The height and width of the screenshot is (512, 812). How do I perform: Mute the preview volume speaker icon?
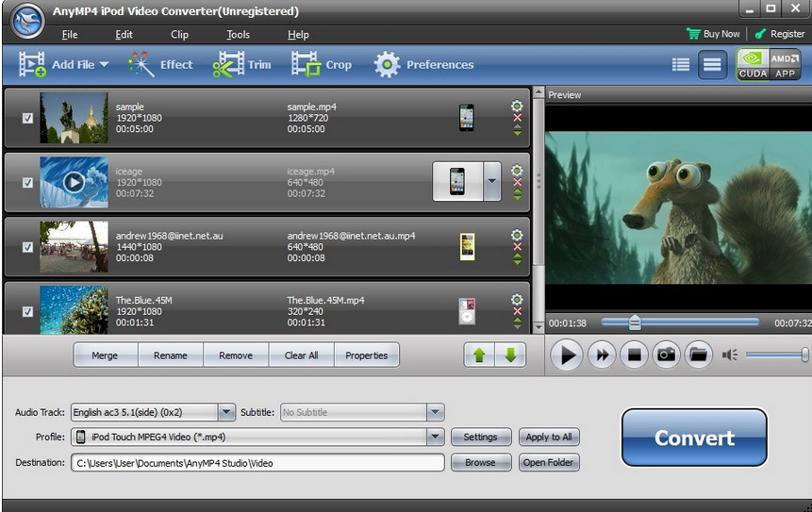click(729, 355)
